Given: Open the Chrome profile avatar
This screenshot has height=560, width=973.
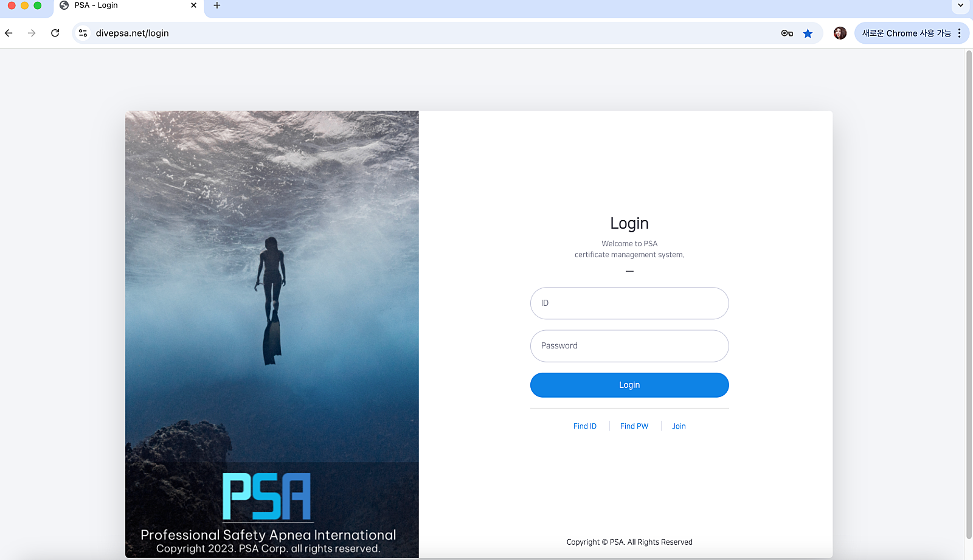Looking at the screenshot, I should (840, 33).
